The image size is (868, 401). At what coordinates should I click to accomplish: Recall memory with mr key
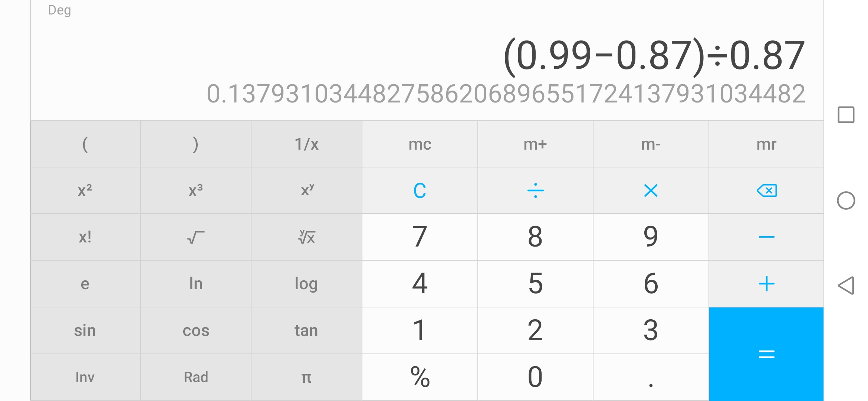[766, 144]
